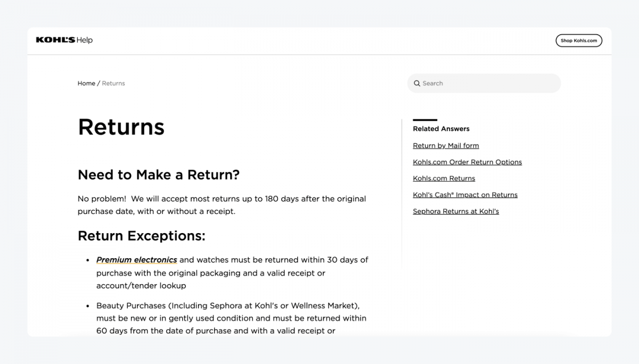Select the Returns breadcrumb item
The image size is (639, 364).
click(x=113, y=83)
